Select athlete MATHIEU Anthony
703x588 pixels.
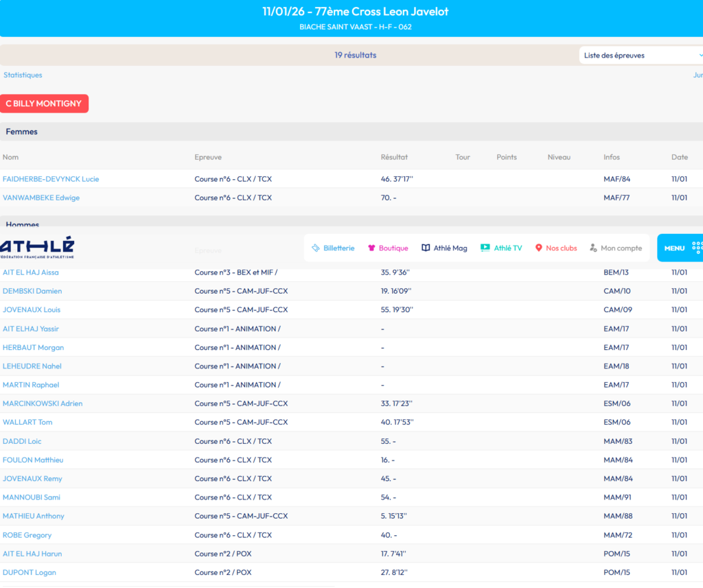(x=34, y=516)
